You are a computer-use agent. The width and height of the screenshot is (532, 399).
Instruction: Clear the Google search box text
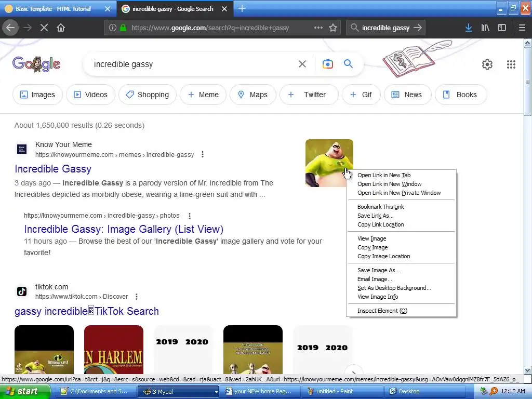click(302, 64)
